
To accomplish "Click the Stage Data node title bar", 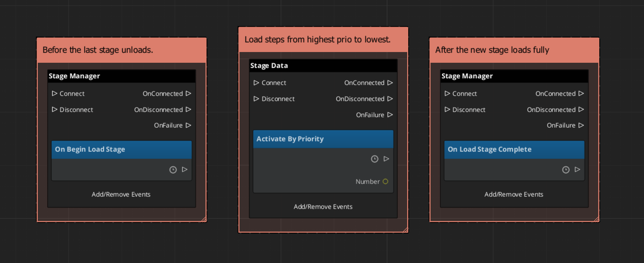I will (323, 66).
